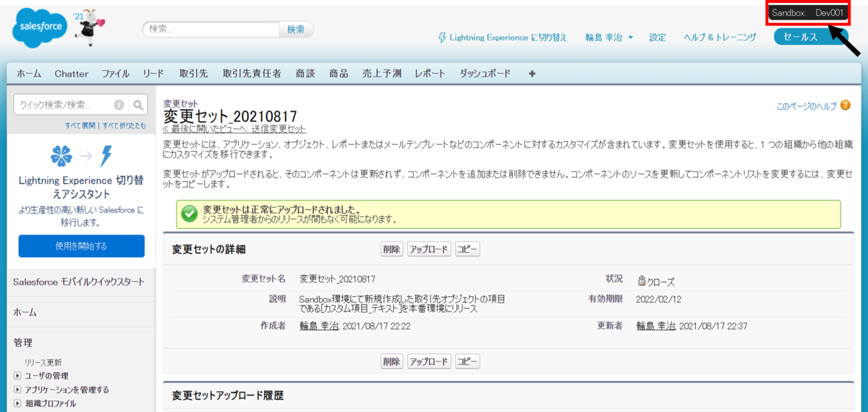Image resolution: width=868 pixels, height=412 pixels.
Task: Click the magnifier icon in the sidebar quick find
Action: [x=138, y=104]
